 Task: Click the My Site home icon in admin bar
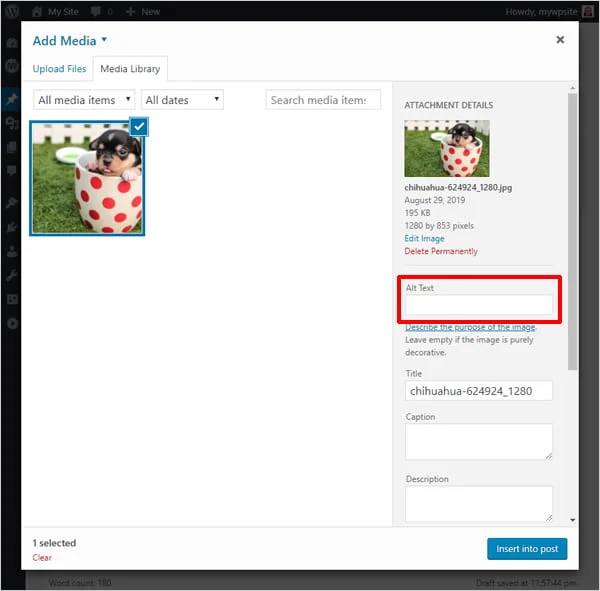click(37, 11)
